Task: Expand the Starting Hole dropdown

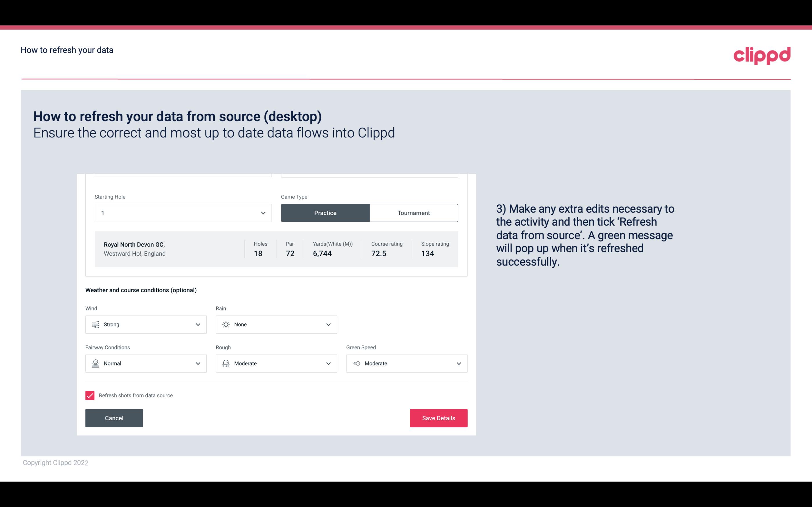Action: (263, 213)
